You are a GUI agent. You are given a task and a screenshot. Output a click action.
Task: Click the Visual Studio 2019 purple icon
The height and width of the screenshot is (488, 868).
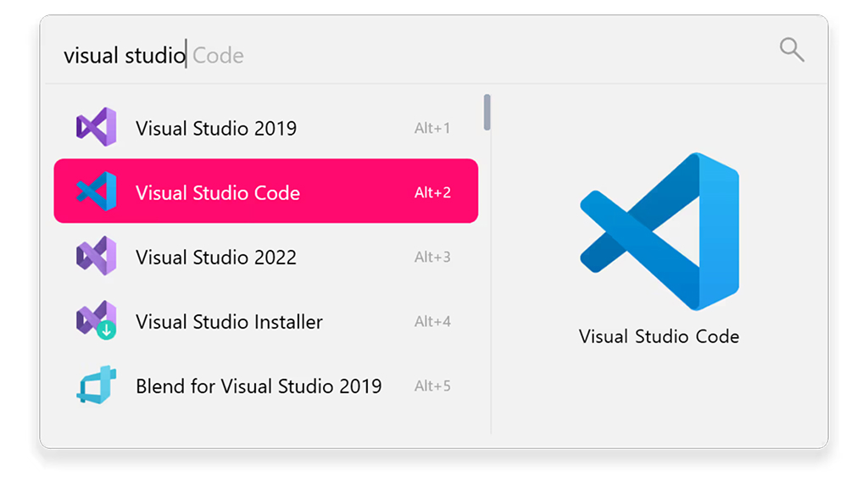(96, 128)
